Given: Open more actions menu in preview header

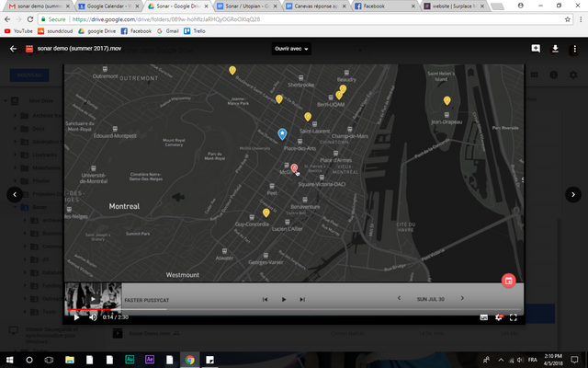Looking at the screenshot, I should (x=574, y=49).
